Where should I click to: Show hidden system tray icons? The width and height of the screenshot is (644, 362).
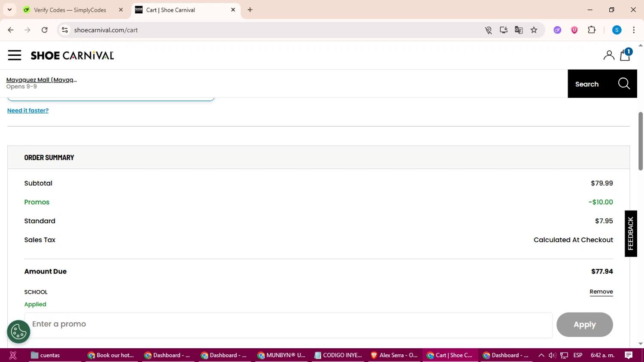click(x=541, y=355)
